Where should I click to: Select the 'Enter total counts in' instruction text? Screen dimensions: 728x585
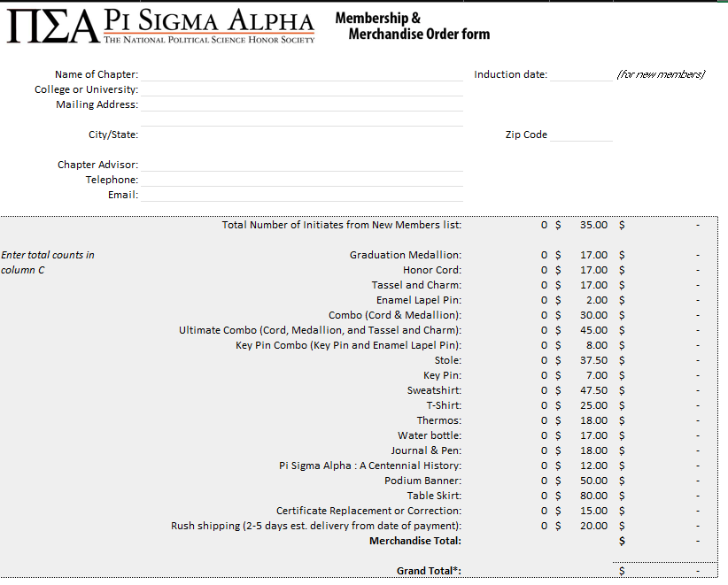click(x=47, y=255)
